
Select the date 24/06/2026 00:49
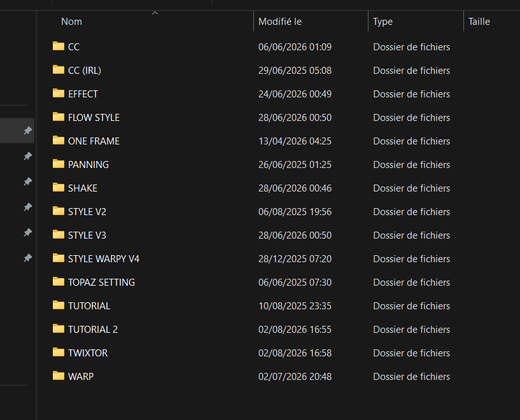point(295,94)
